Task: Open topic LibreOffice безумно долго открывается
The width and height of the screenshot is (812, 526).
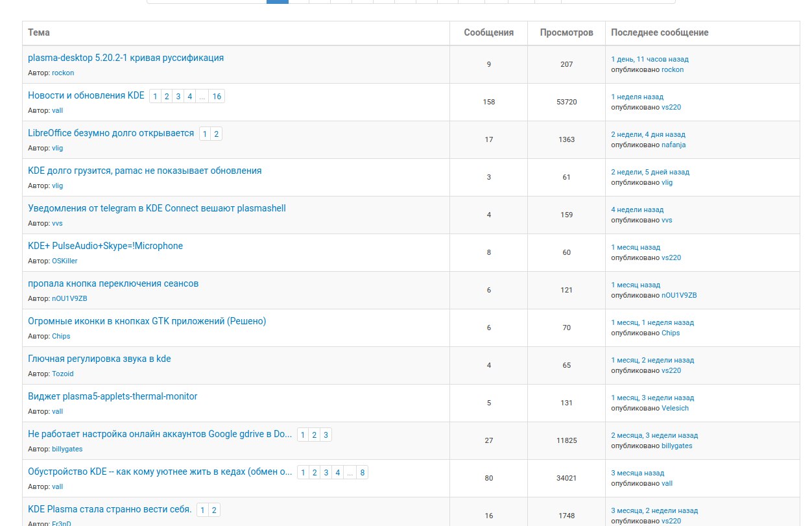Action: point(111,133)
